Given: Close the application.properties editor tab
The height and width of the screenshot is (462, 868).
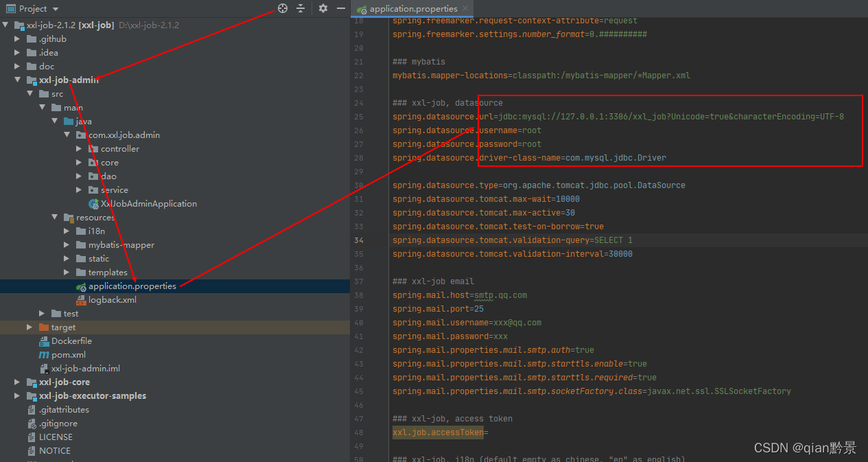Looking at the screenshot, I should [465, 8].
